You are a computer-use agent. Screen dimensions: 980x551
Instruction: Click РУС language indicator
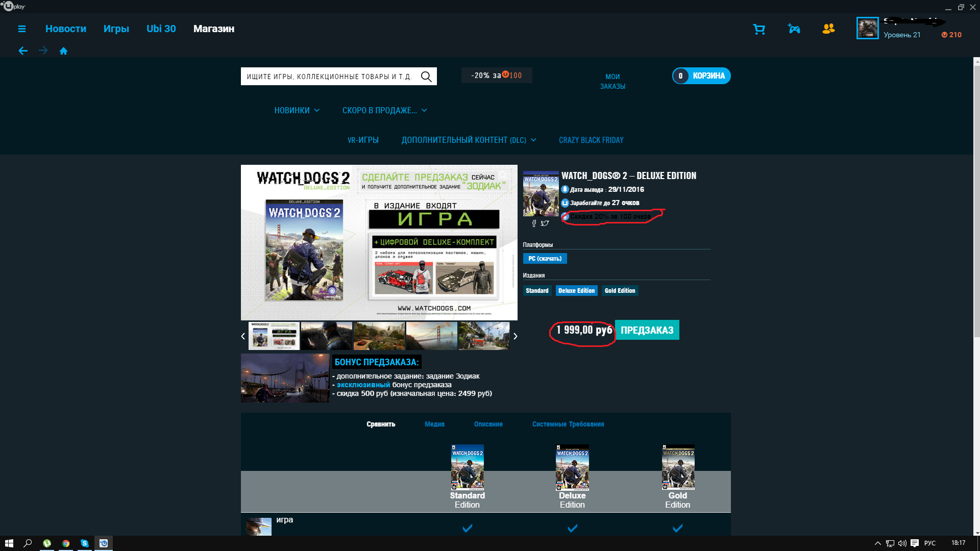click(930, 543)
